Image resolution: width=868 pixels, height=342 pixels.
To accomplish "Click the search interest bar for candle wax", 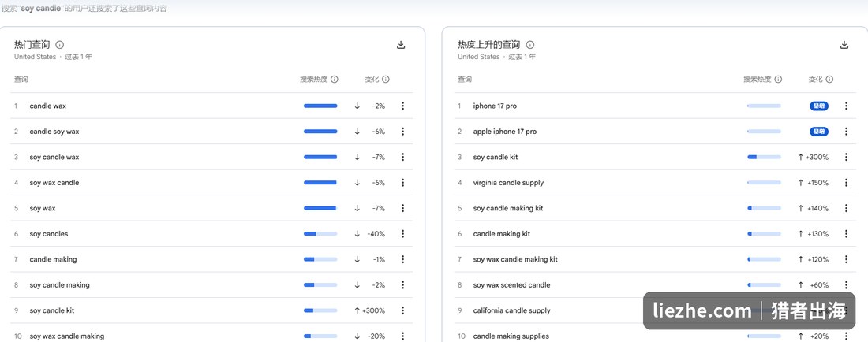I will [x=320, y=106].
